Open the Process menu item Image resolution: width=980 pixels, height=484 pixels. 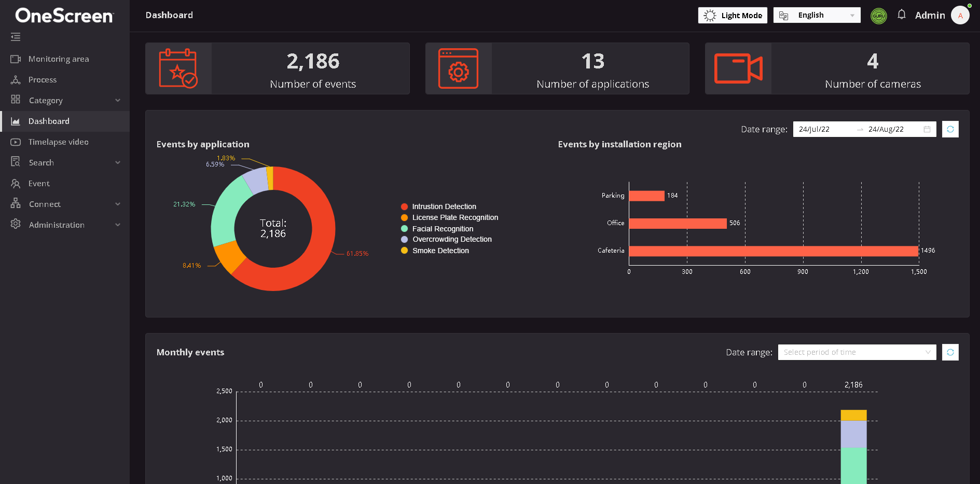tap(65, 80)
